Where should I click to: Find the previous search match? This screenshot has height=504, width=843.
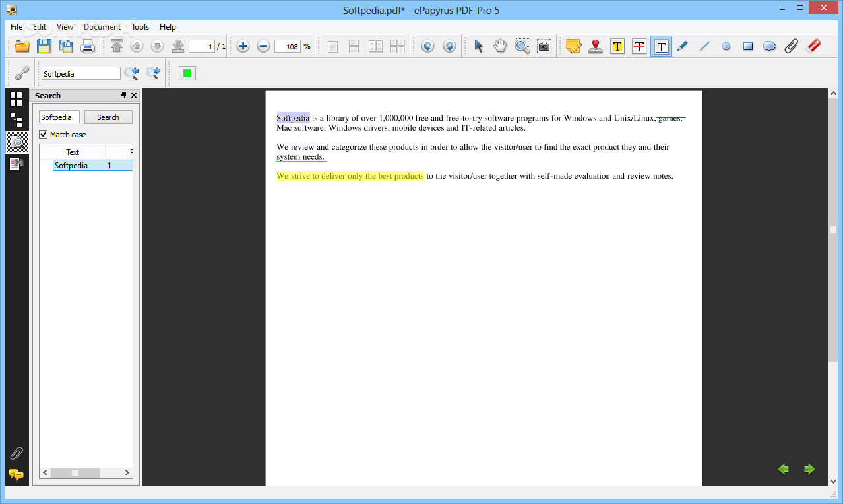click(x=132, y=73)
